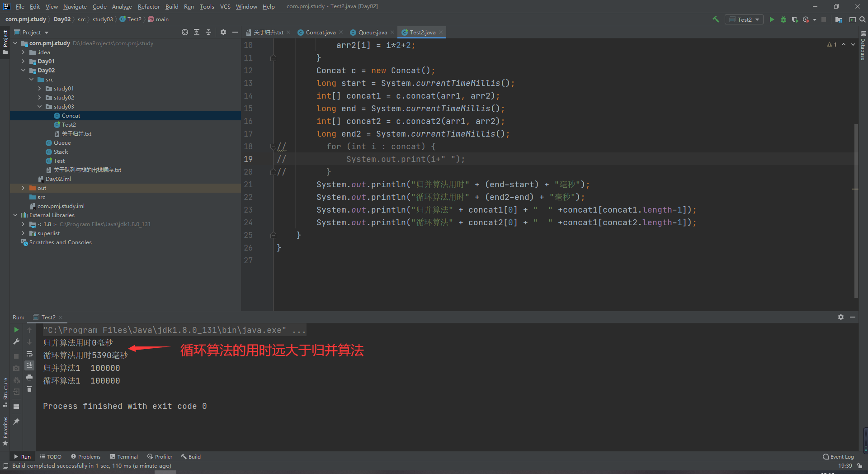Click the main breadcrumb in navigation bar

[158, 19]
